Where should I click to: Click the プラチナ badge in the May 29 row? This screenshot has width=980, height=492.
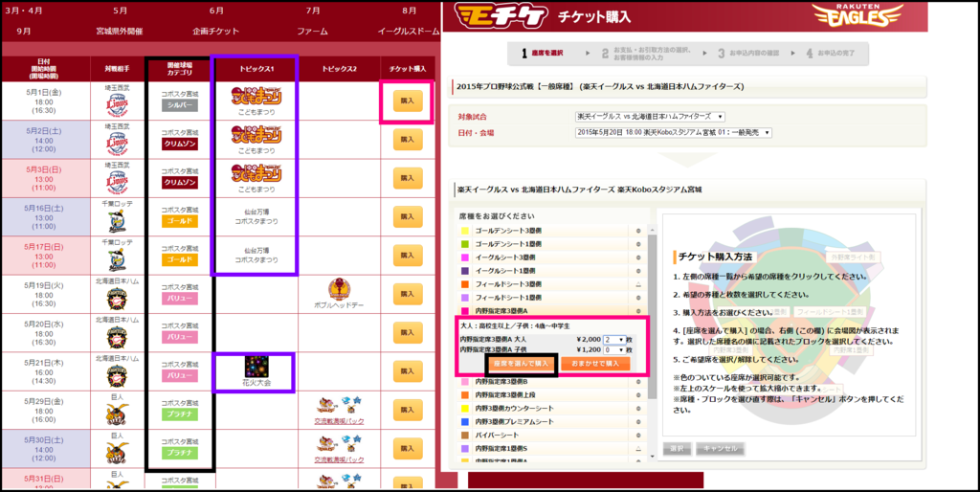coord(179,414)
